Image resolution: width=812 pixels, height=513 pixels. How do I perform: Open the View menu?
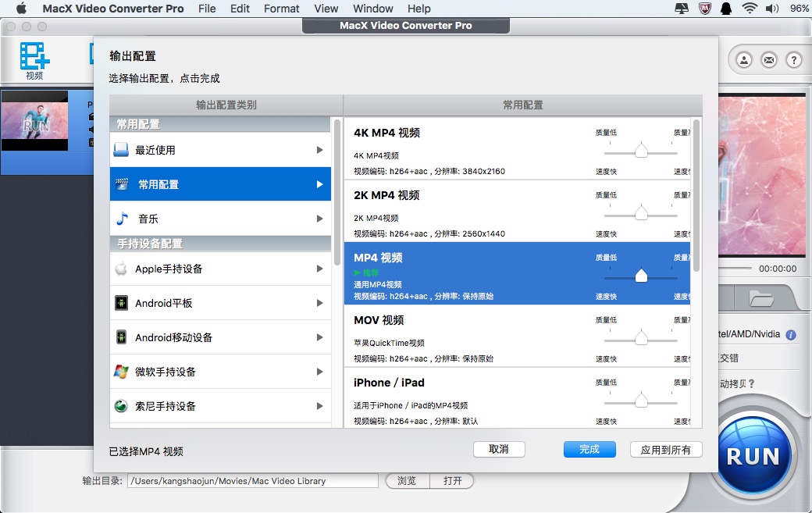pos(326,9)
